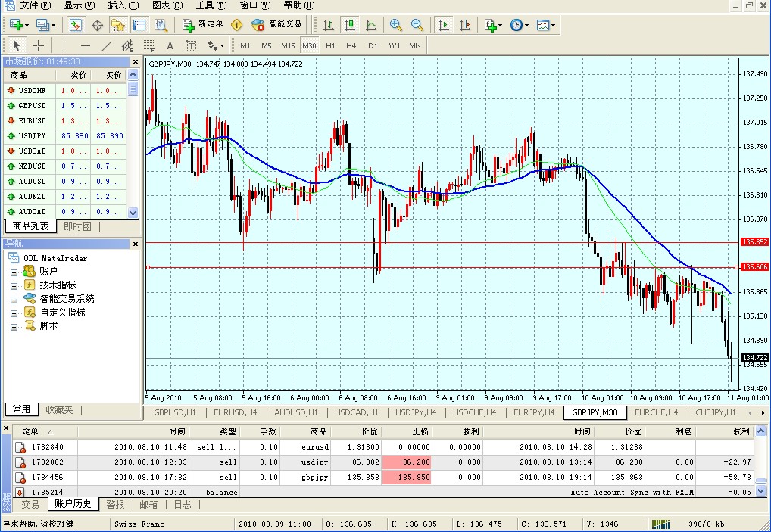Switch to the USDJPY,H4 chart tab

[x=416, y=412]
